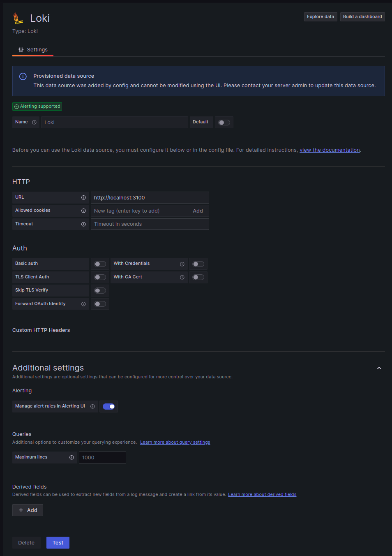Click the With Credentials info icon
This screenshot has height=556, width=392.
click(182, 264)
